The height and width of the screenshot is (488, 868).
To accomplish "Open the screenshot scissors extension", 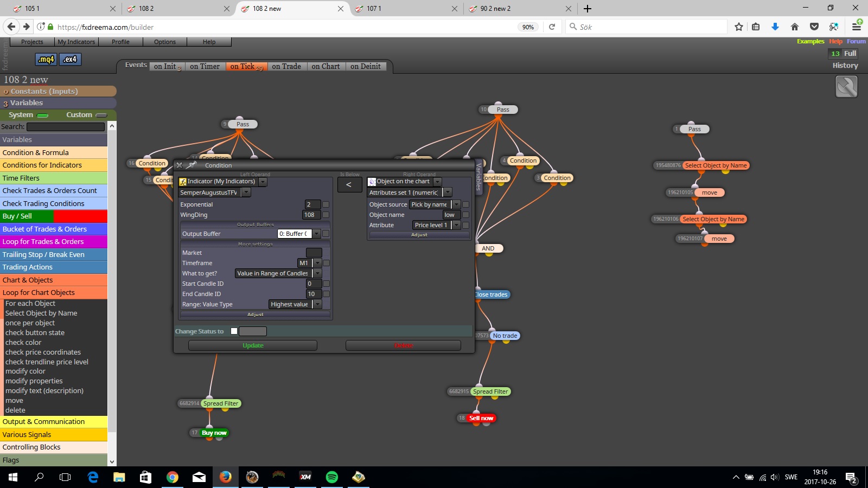I will tap(834, 27).
